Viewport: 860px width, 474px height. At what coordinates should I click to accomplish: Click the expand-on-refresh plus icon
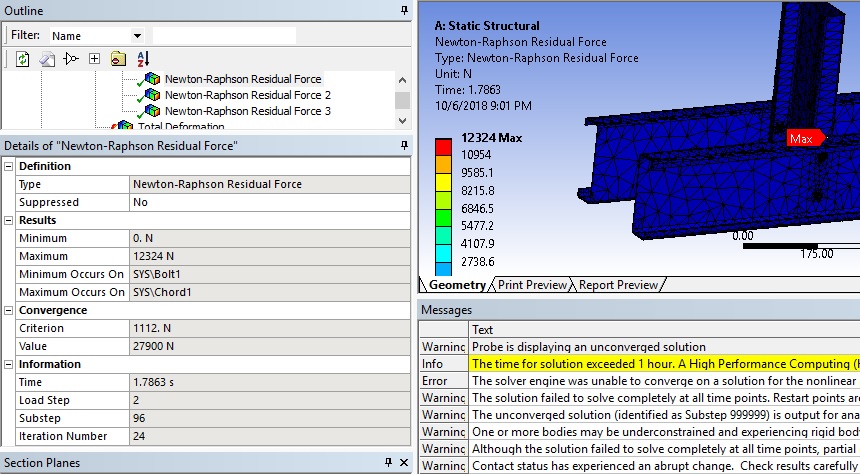[94, 59]
